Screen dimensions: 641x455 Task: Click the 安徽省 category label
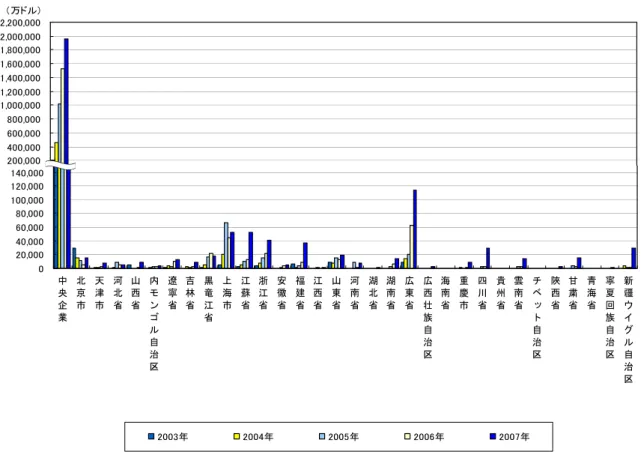pos(282,293)
